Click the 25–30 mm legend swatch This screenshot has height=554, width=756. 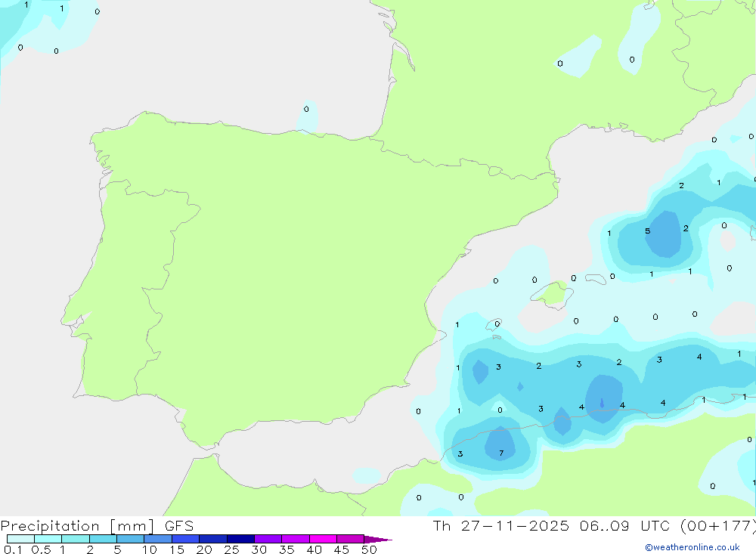(x=240, y=539)
